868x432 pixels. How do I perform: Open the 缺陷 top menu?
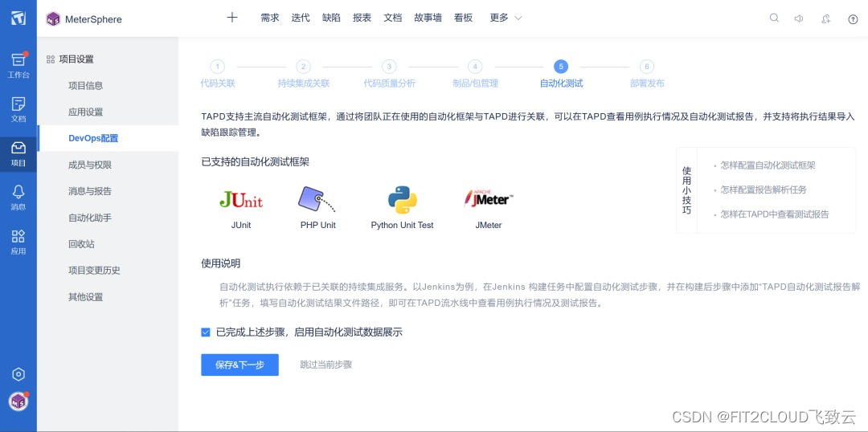point(331,18)
